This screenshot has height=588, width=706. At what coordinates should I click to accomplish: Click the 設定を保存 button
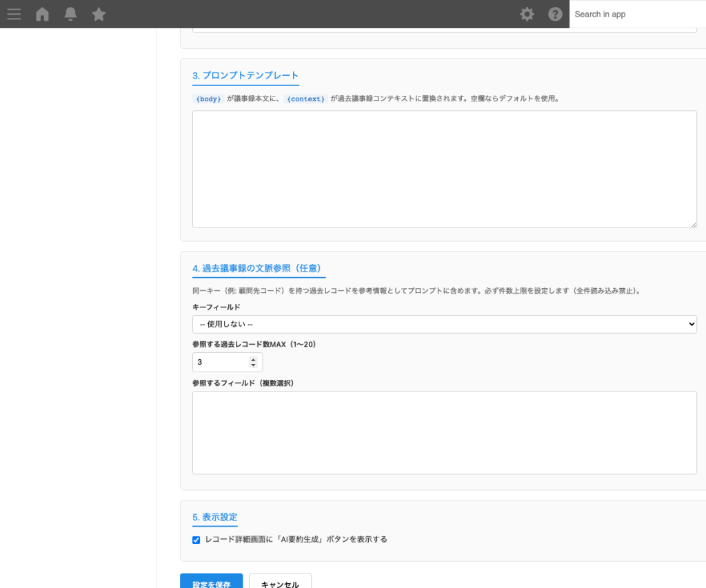pyautogui.click(x=211, y=582)
